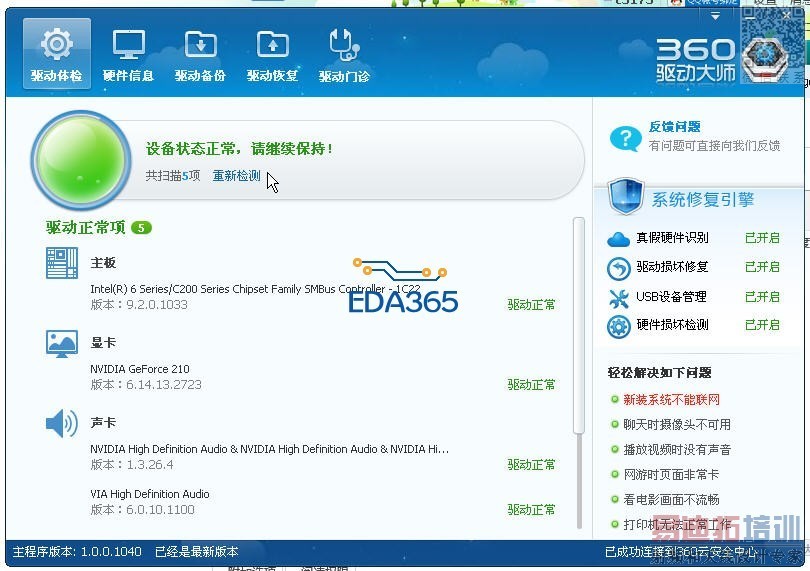Click 版本：6.14.13.2723 version text

pyautogui.click(x=146, y=385)
